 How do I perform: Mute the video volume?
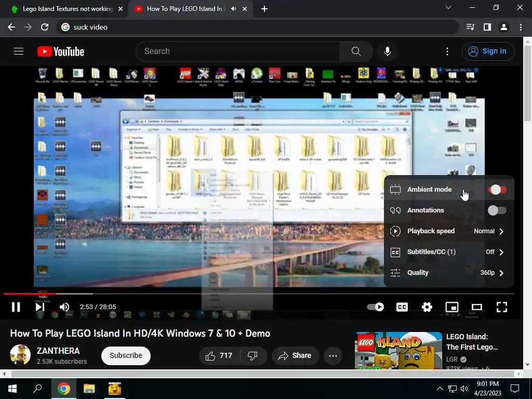pos(64,307)
